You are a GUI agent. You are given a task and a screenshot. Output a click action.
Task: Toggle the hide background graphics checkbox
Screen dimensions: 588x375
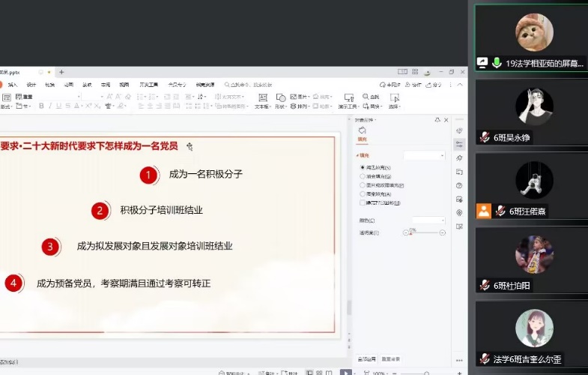point(363,202)
